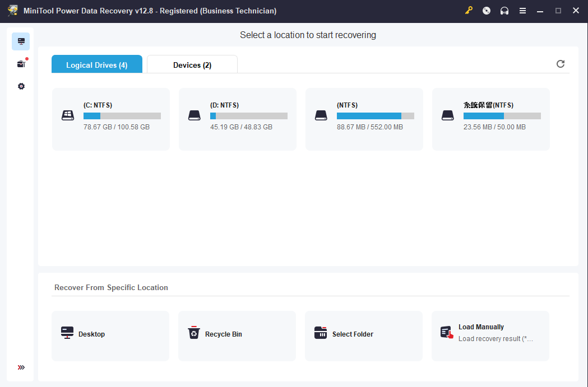The width and height of the screenshot is (588, 387).
Task: Select the unnamed 552 MB NTFS partition
Action: (364, 119)
